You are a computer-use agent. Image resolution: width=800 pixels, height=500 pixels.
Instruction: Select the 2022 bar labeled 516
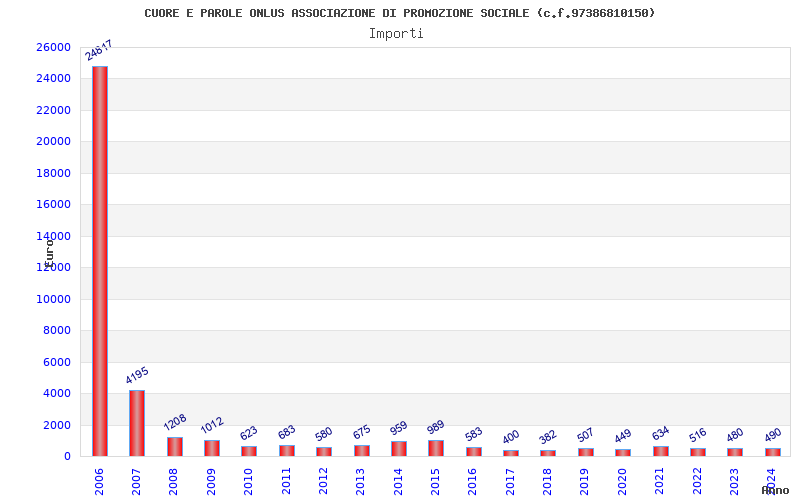coord(698,452)
